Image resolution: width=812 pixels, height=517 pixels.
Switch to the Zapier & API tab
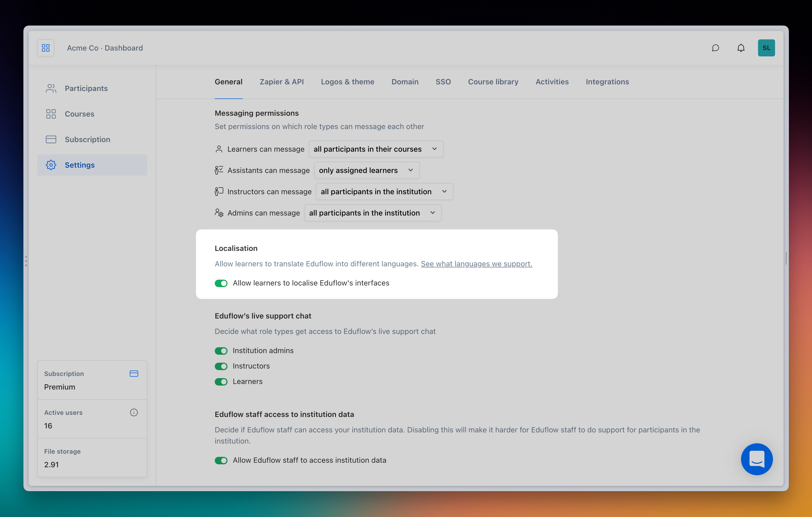tap(281, 82)
